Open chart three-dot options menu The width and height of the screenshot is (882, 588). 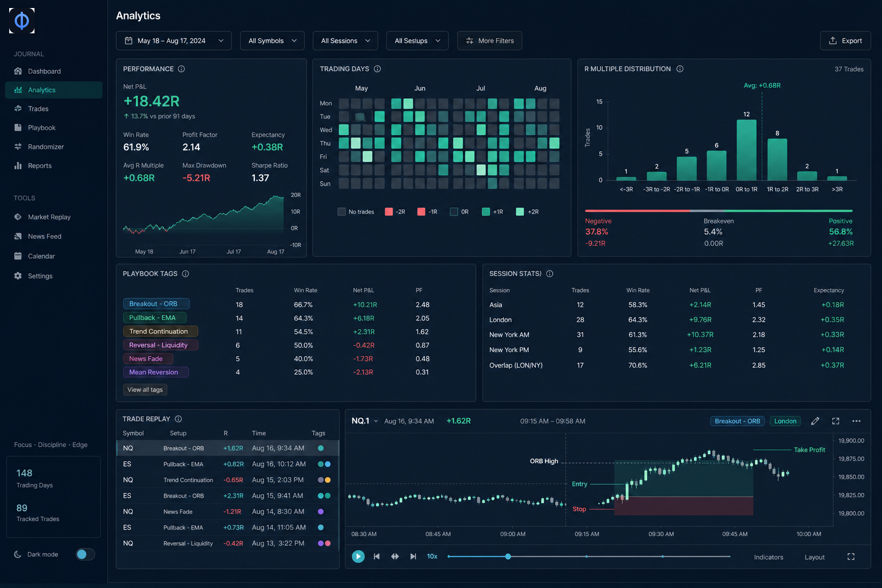pos(856,421)
